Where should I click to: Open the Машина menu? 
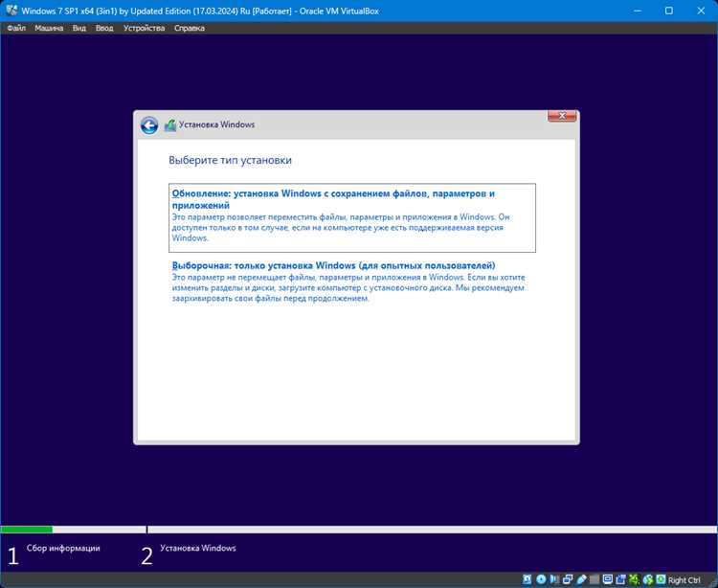click(x=49, y=28)
